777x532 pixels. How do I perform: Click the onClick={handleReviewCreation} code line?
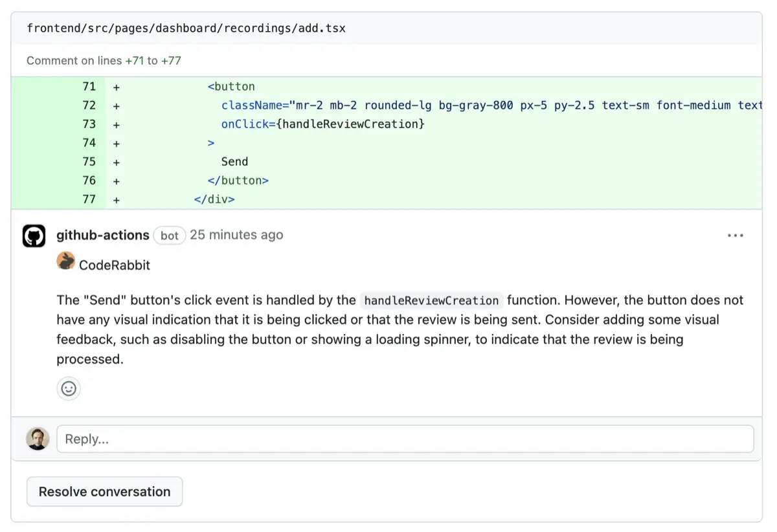(322, 124)
